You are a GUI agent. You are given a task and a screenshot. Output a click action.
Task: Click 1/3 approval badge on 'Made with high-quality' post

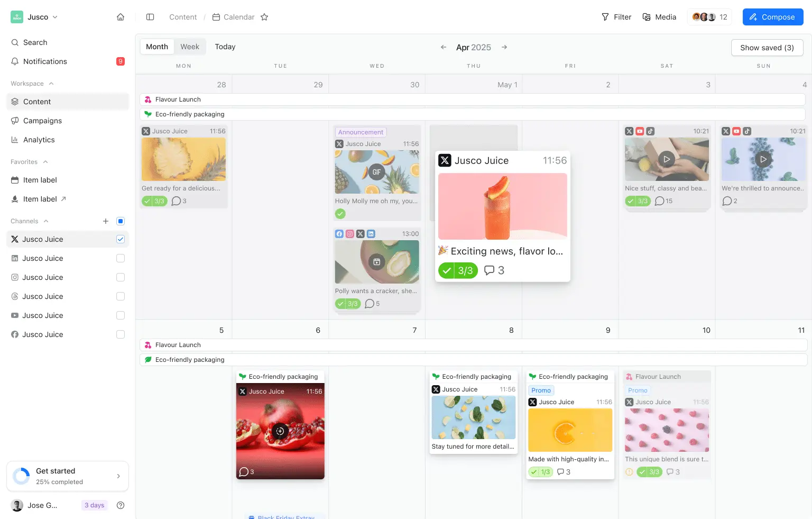point(540,472)
